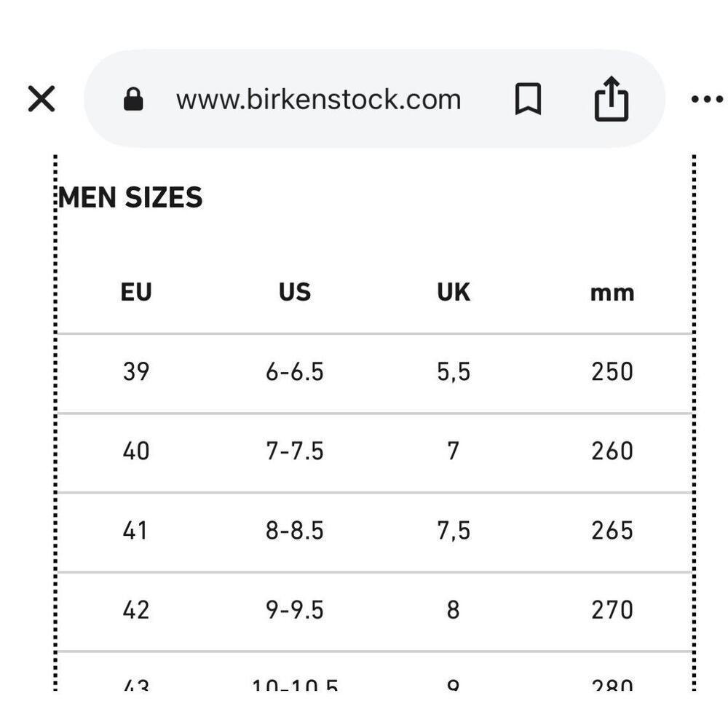
Task: Tap the padlock security icon
Action: [133, 99]
